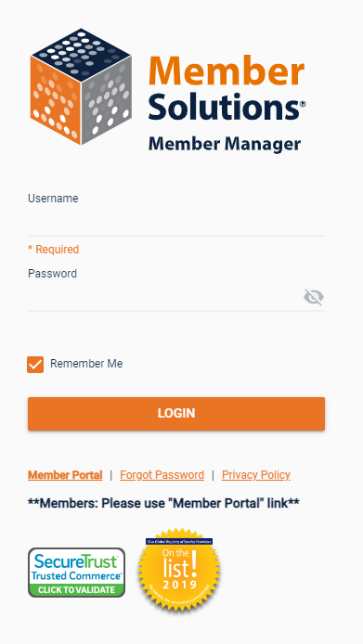Click the Username field label
Screen dimensions: 363x644
[53, 199]
